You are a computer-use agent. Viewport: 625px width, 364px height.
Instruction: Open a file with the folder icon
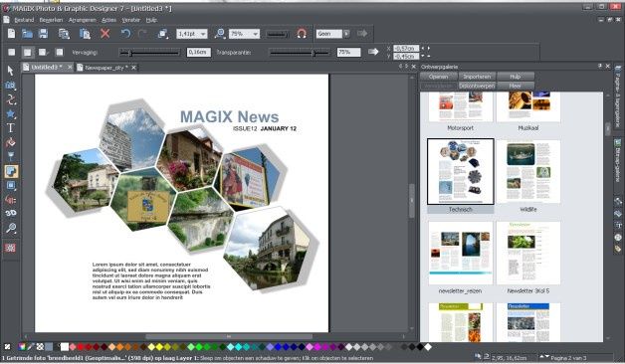pos(27,34)
